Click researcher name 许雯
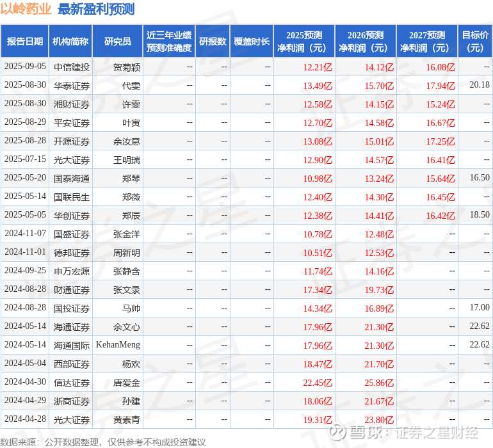 pyautogui.click(x=131, y=104)
